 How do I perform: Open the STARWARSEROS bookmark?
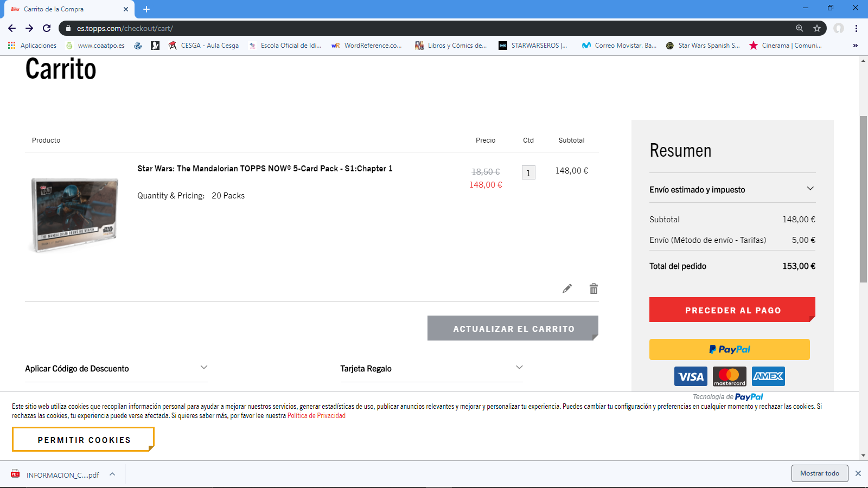coord(533,46)
